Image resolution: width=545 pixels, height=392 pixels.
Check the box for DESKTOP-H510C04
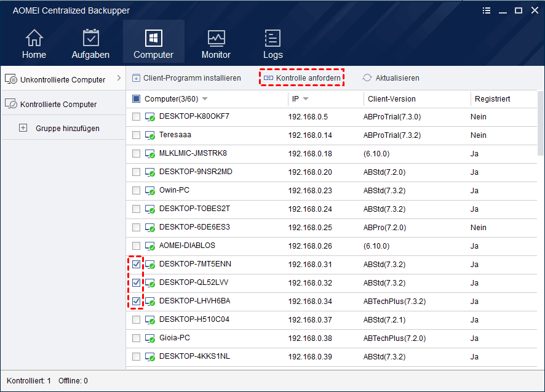[137, 319]
